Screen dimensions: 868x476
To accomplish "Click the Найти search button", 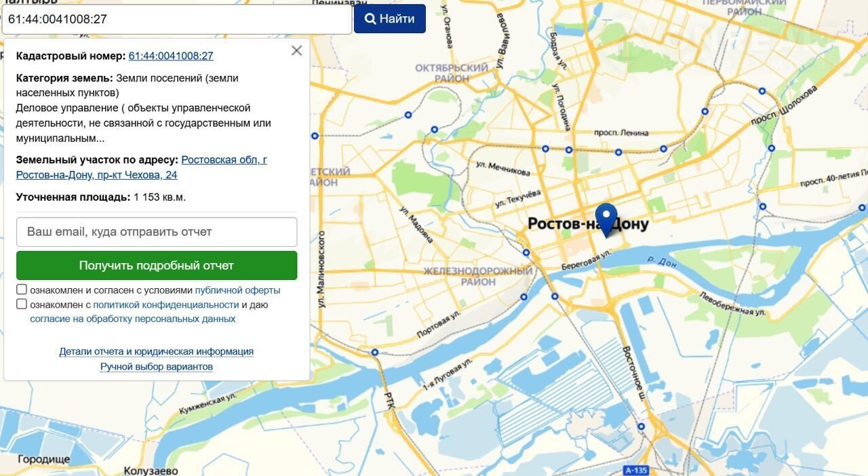I will (390, 19).
